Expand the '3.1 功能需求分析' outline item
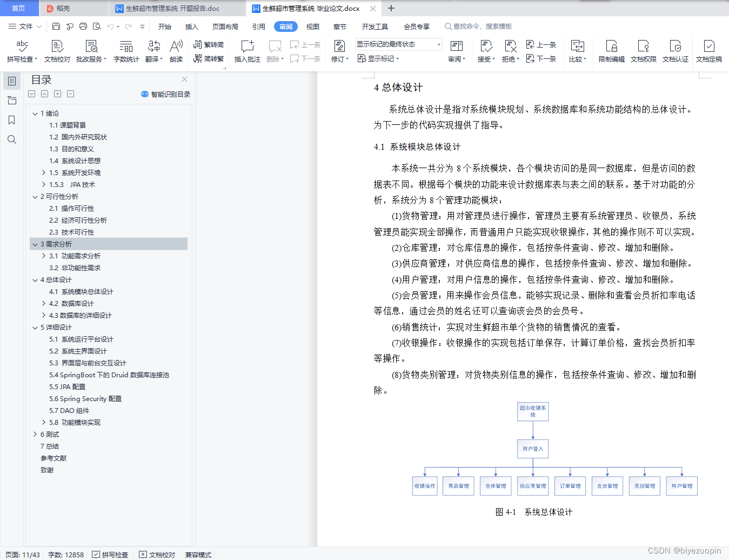729x560 pixels. pos(44,256)
